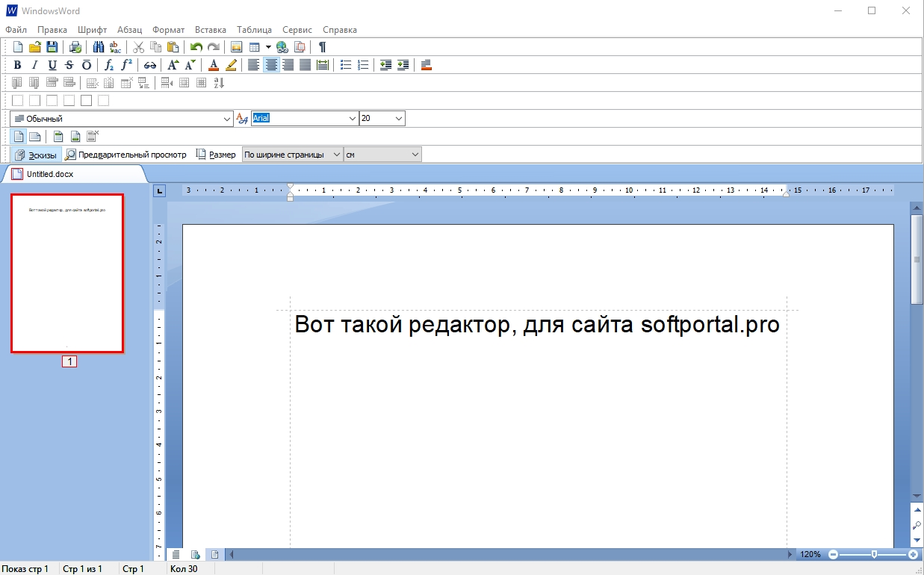The height and width of the screenshot is (575, 924).
Task: Click the Find binoculars icon
Action: 98,47
